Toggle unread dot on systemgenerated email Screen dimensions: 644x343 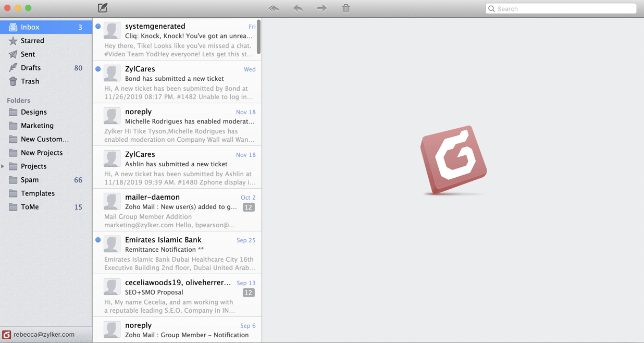point(98,26)
